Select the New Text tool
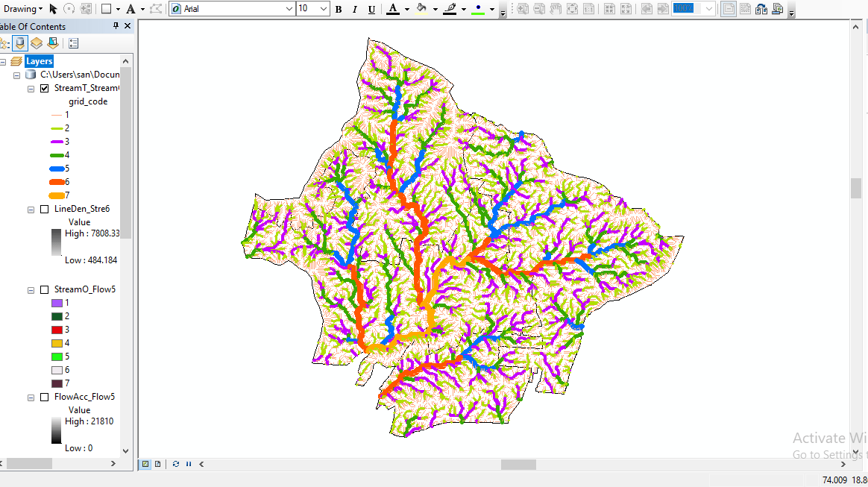This screenshot has width=868, height=487. point(130,9)
